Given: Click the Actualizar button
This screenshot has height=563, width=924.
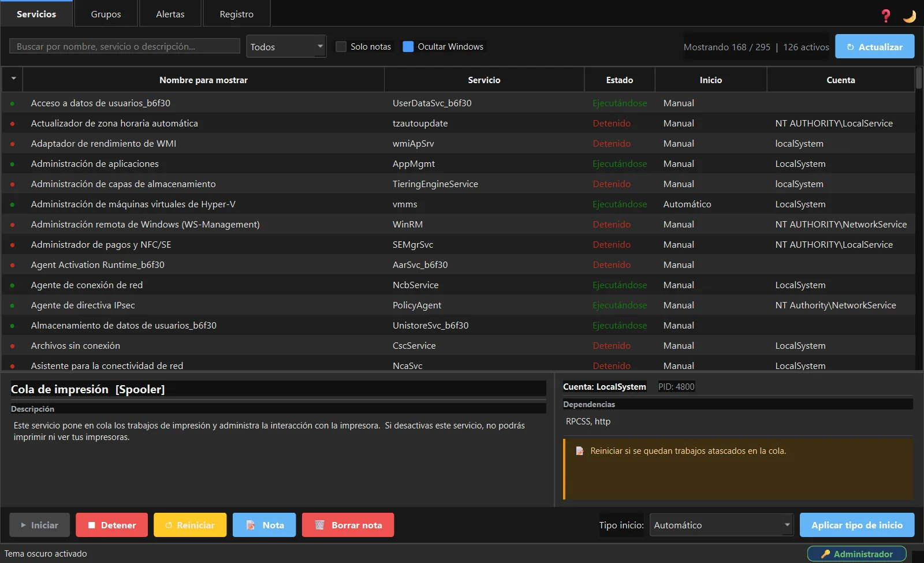Looking at the screenshot, I should click(874, 46).
